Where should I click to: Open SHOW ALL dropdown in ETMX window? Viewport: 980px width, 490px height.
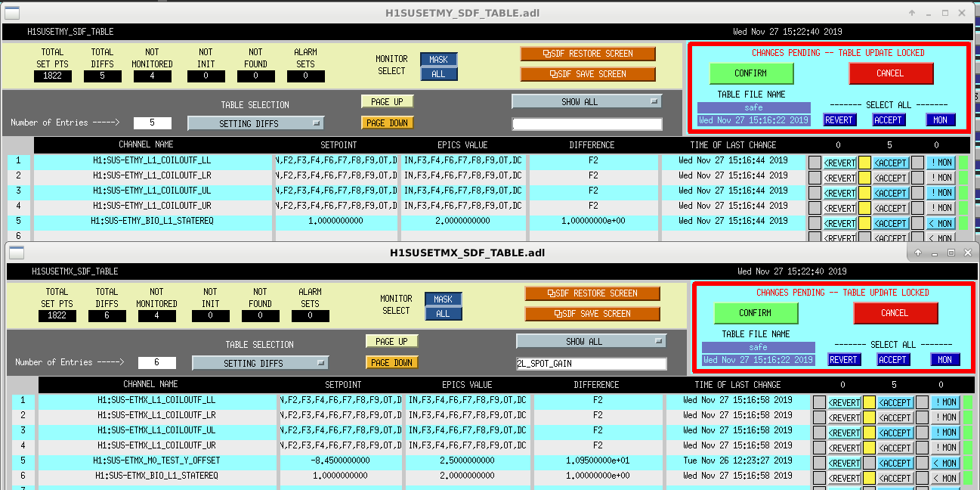(x=591, y=342)
